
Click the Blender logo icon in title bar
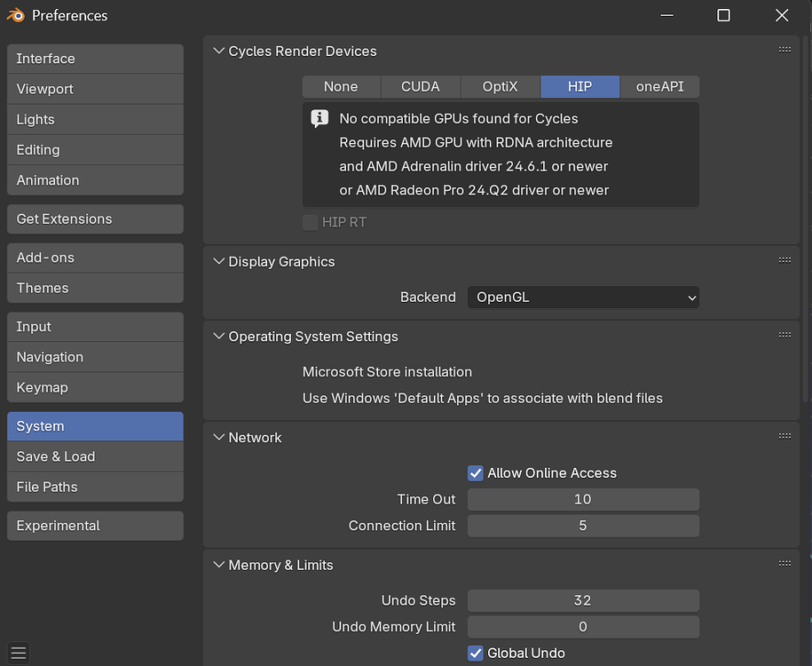point(16,15)
